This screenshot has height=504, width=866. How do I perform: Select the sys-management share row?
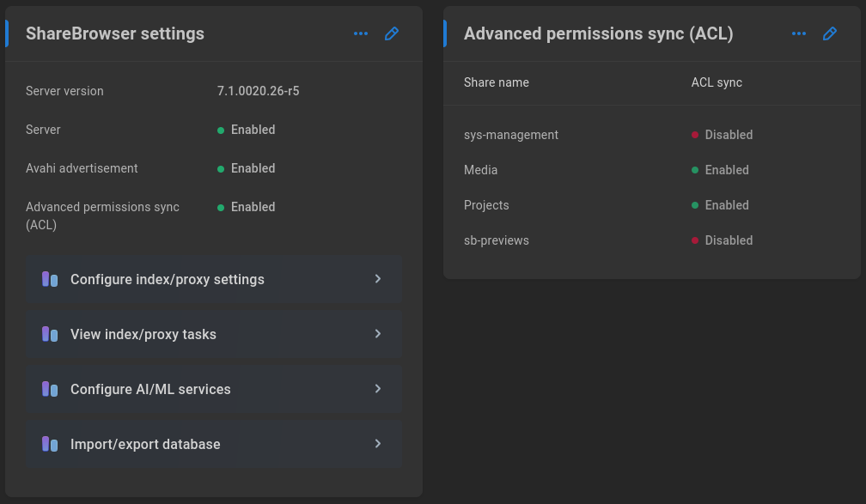point(652,135)
